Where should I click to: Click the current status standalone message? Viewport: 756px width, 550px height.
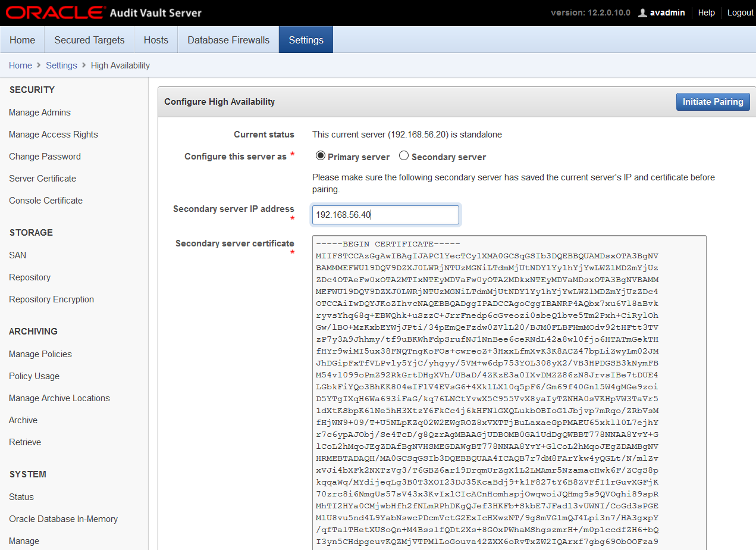click(x=407, y=135)
